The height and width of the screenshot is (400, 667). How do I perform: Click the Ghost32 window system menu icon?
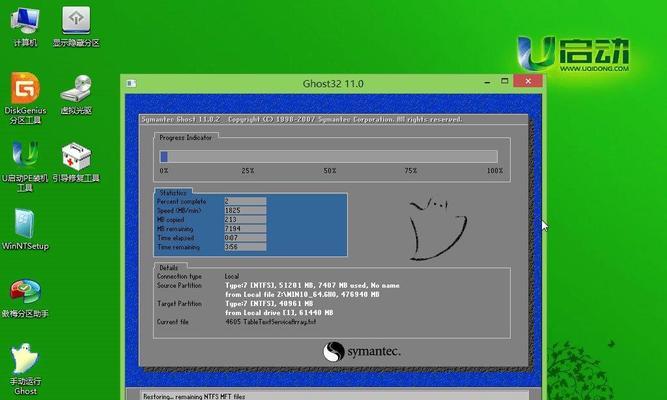pyautogui.click(x=131, y=83)
